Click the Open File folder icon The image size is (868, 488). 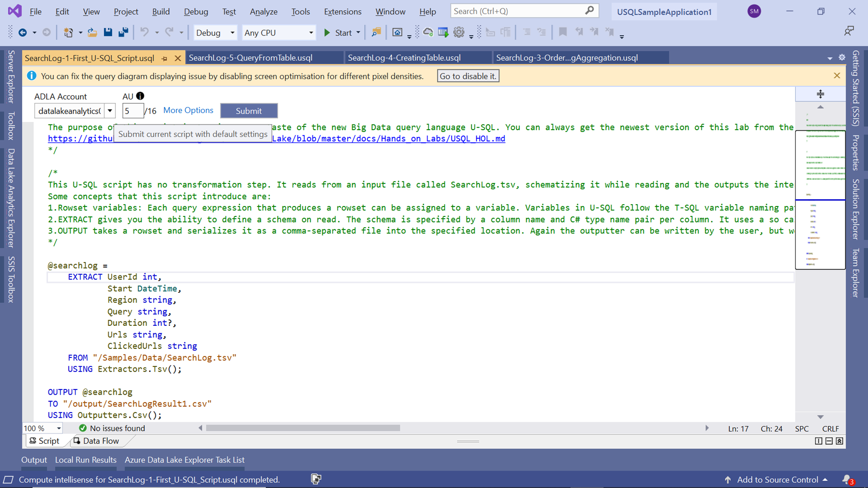[92, 32]
